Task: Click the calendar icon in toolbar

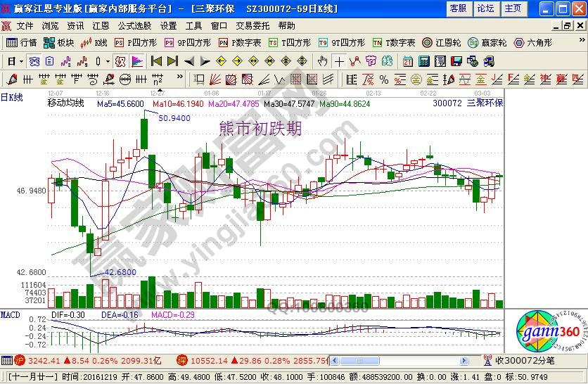Action: 408,61
